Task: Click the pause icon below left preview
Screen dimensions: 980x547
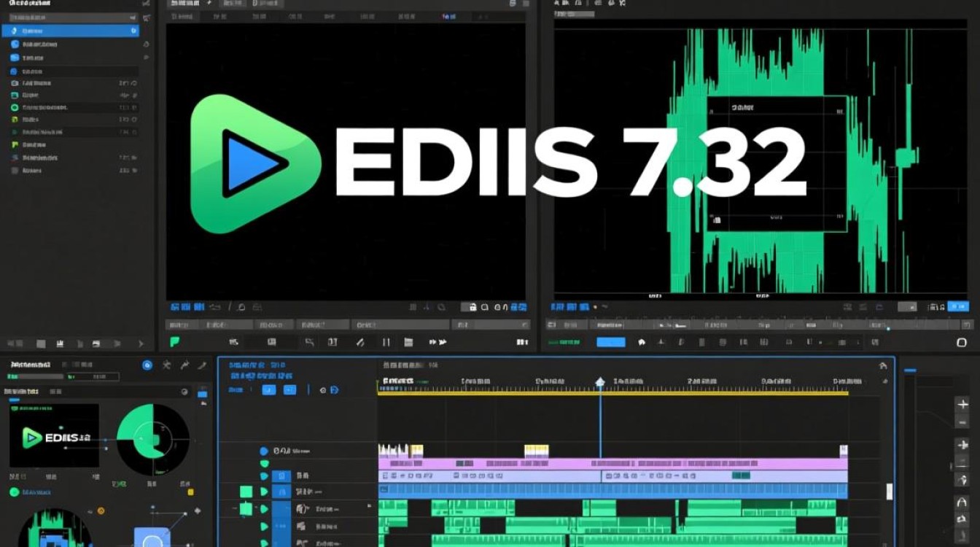Action: 386,341
